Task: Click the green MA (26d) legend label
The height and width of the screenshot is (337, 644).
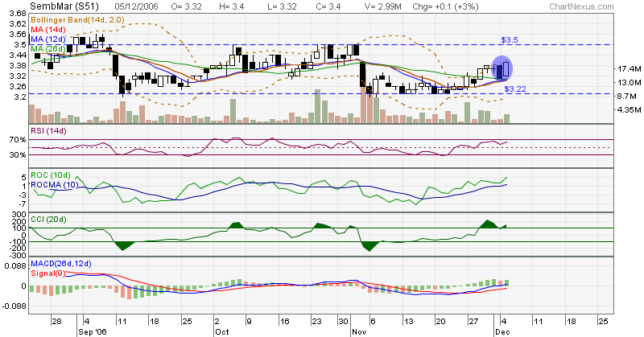Action: coord(48,49)
